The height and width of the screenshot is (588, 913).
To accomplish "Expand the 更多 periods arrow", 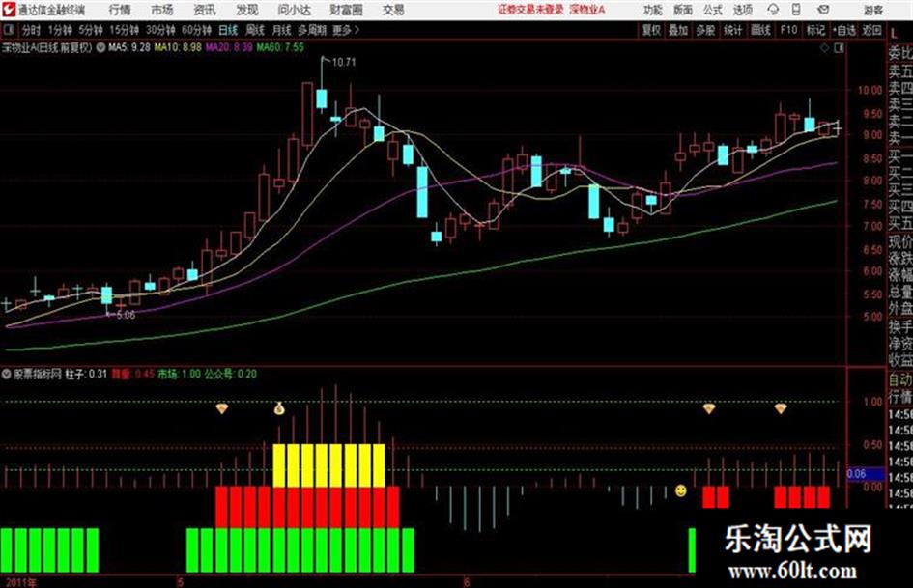I will [357, 30].
